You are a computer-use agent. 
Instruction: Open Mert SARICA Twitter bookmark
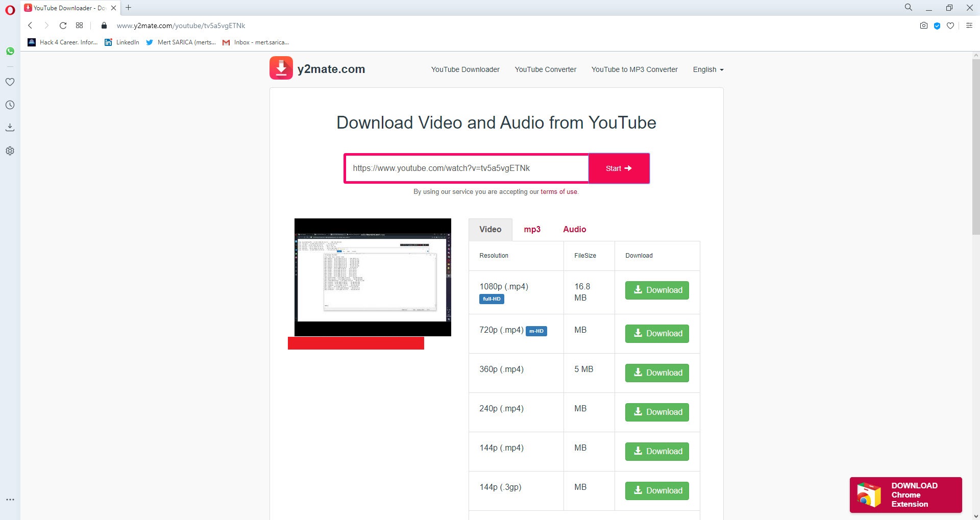click(181, 42)
